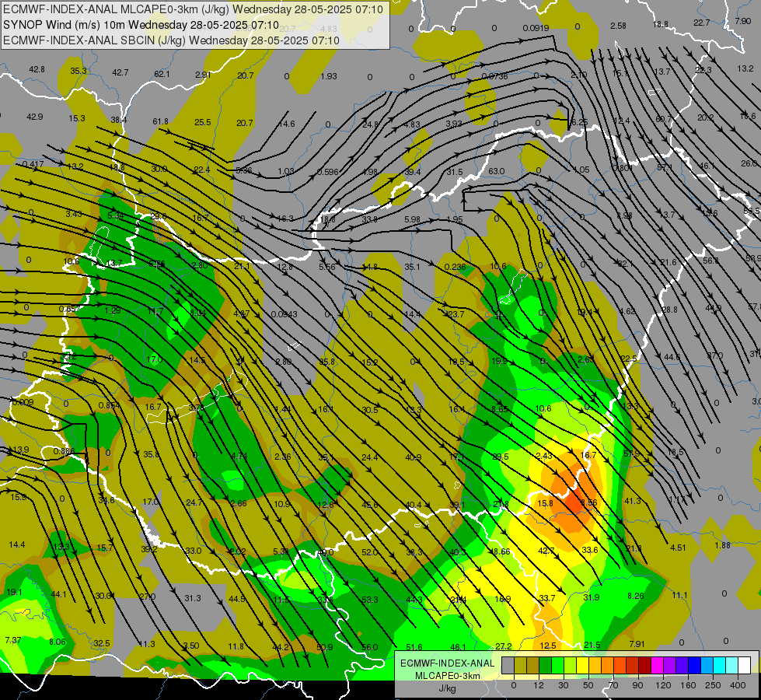Pick the deep blue legend swatch
761x700 pixels.
point(694,665)
